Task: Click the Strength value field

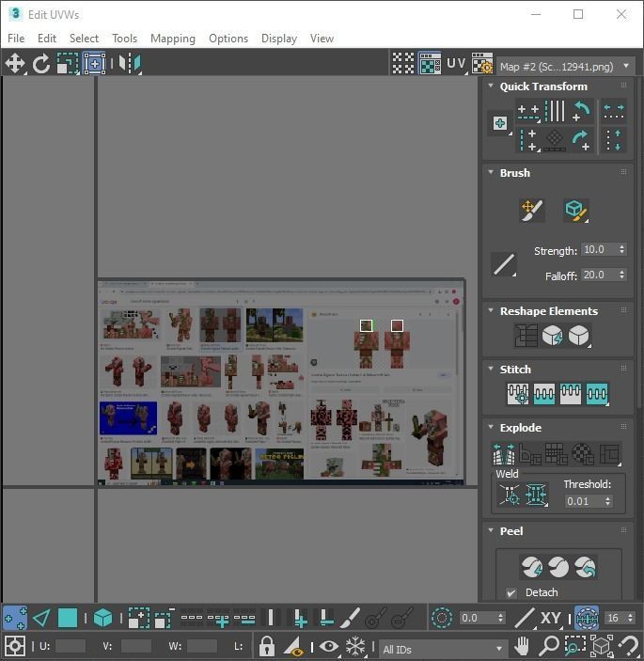Action: click(599, 249)
